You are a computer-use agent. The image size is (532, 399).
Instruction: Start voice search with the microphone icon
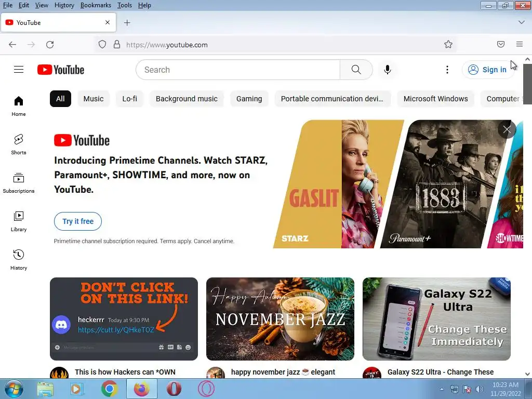pyautogui.click(x=388, y=70)
